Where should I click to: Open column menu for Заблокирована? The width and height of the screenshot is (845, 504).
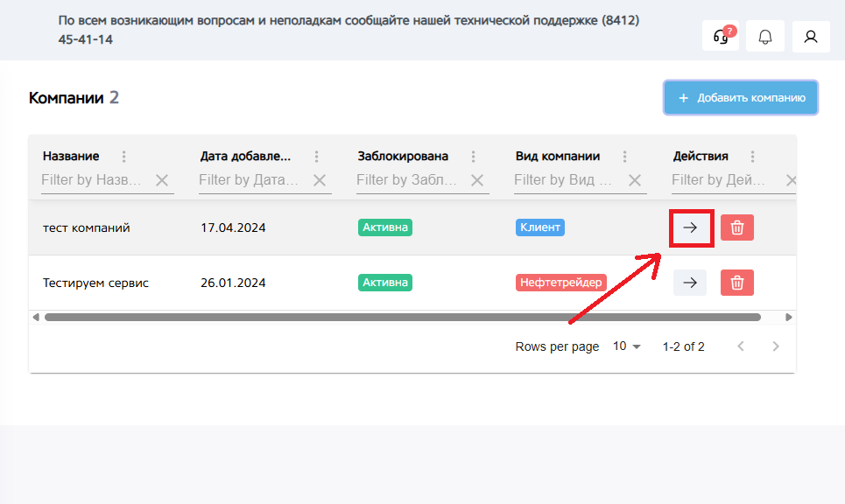[473, 156]
